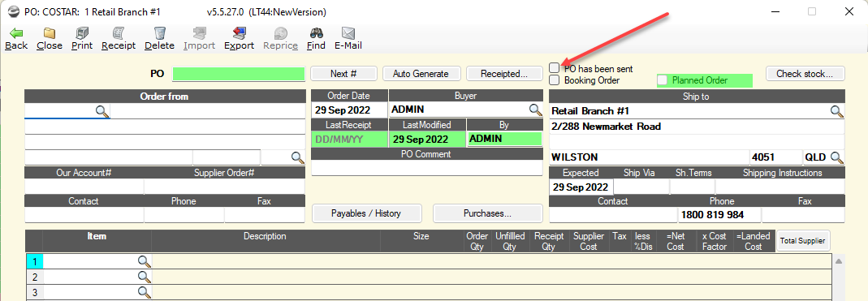Click the Order Date field 29 Sep 2022
The width and height of the screenshot is (868, 301).
(x=350, y=110)
